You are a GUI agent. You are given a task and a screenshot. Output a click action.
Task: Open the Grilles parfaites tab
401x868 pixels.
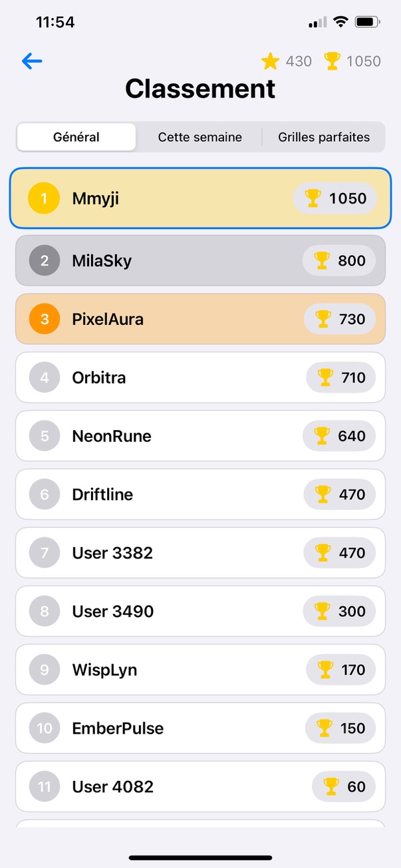323,137
